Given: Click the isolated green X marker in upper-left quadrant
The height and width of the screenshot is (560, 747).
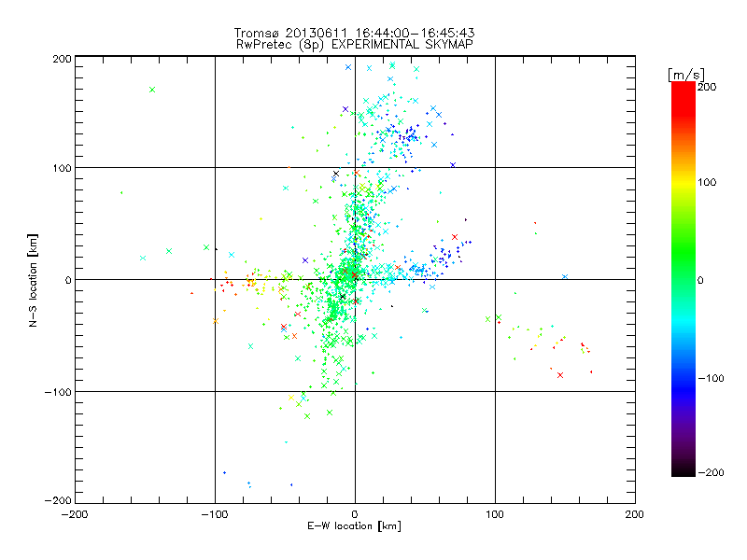Looking at the screenshot, I should (x=152, y=90).
